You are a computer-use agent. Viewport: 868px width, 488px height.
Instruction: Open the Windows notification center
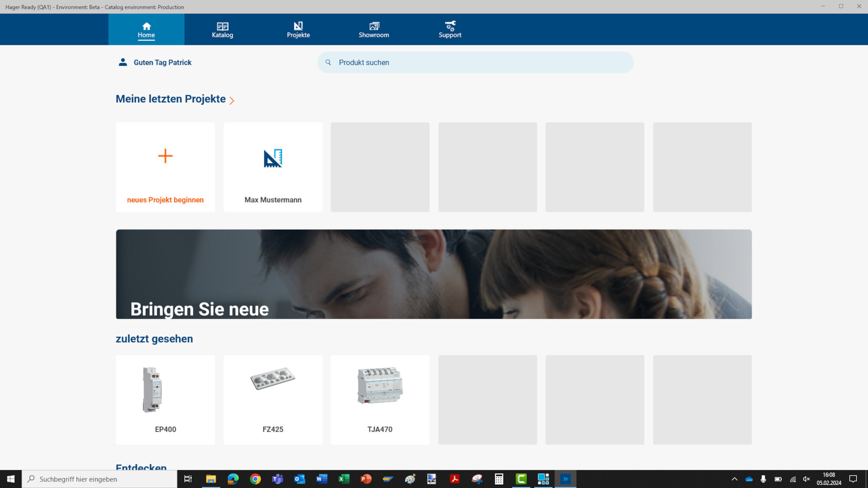(x=853, y=479)
